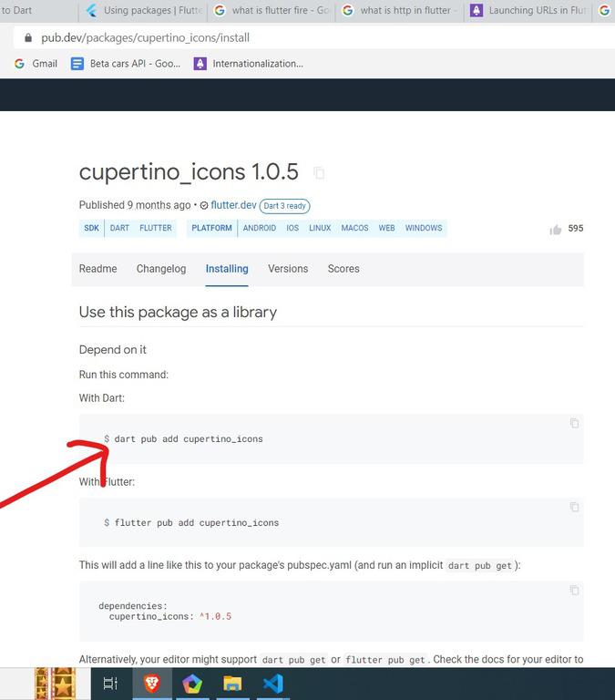Screen dimensions: 615x700
Task: Click the MACOS platform tag
Action: tap(354, 228)
